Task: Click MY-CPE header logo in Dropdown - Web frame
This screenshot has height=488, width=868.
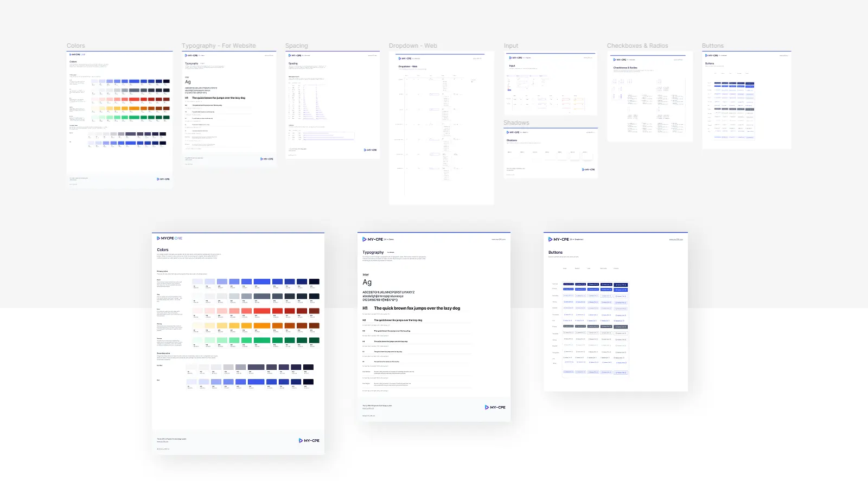Action: (405, 58)
